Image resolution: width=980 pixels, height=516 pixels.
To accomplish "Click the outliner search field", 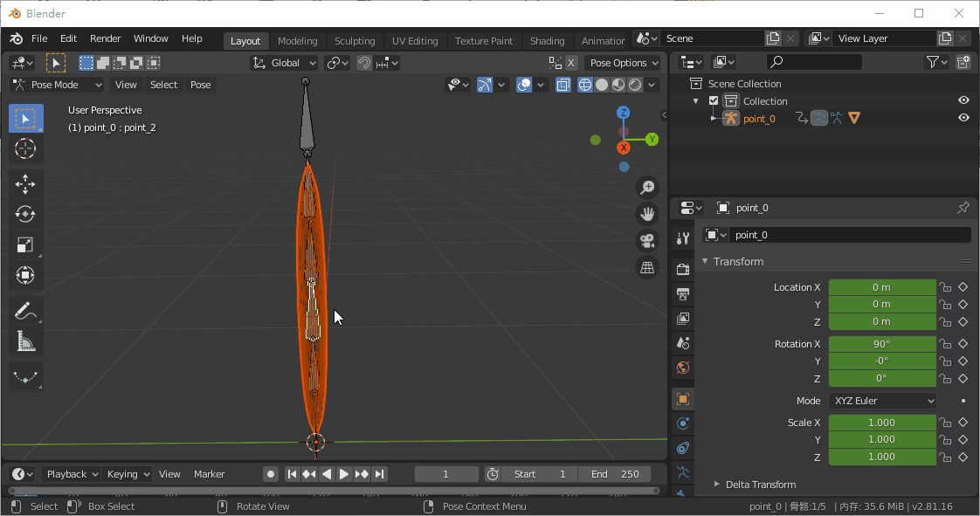I will 814,62.
